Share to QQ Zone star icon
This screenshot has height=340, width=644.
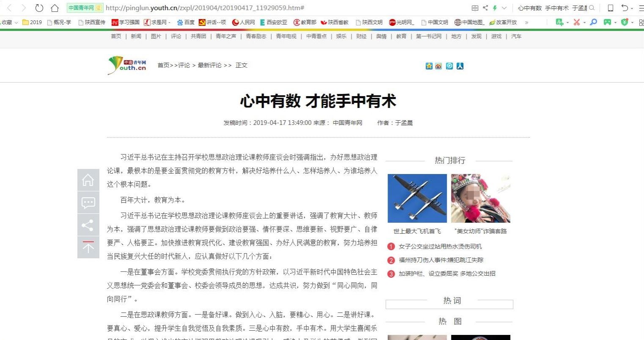click(x=429, y=66)
